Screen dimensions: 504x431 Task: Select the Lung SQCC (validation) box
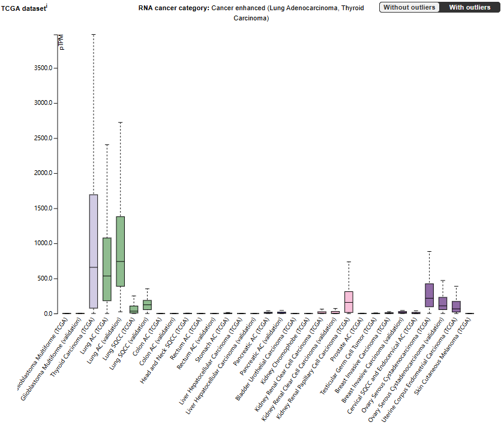coord(147,305)
